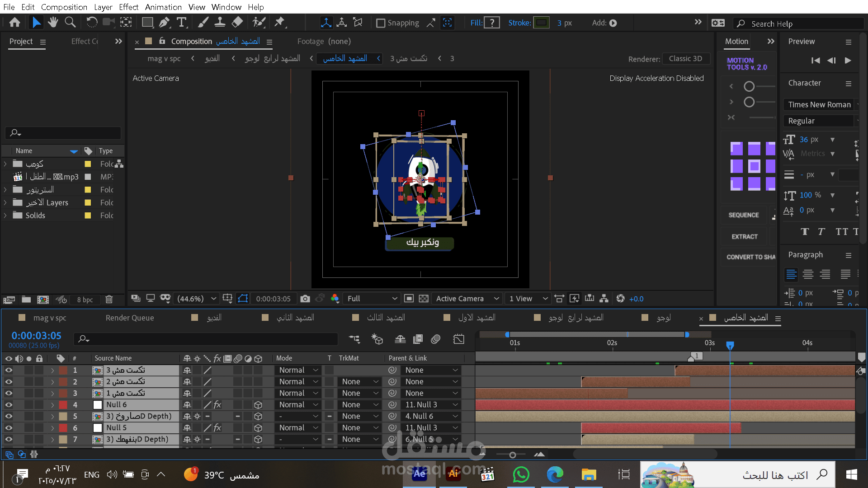Switch to Render Queue tab
Viewport: 868px width, 488px height.
click(x=130, y=318)
